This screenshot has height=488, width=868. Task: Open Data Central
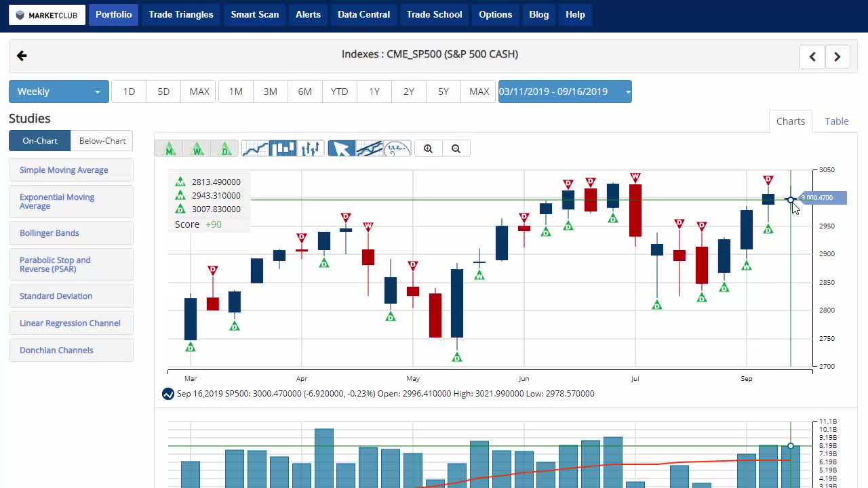[363, 14]
